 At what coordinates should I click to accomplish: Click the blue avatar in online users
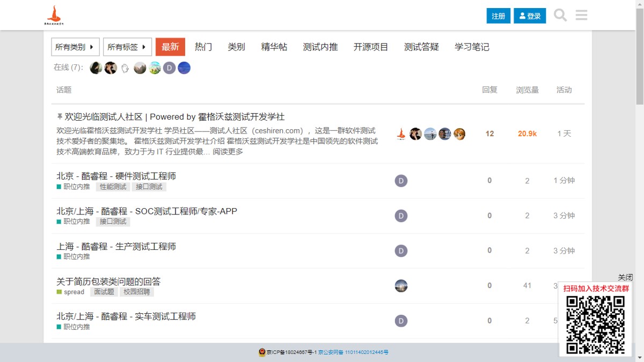(x=184, y=68)
